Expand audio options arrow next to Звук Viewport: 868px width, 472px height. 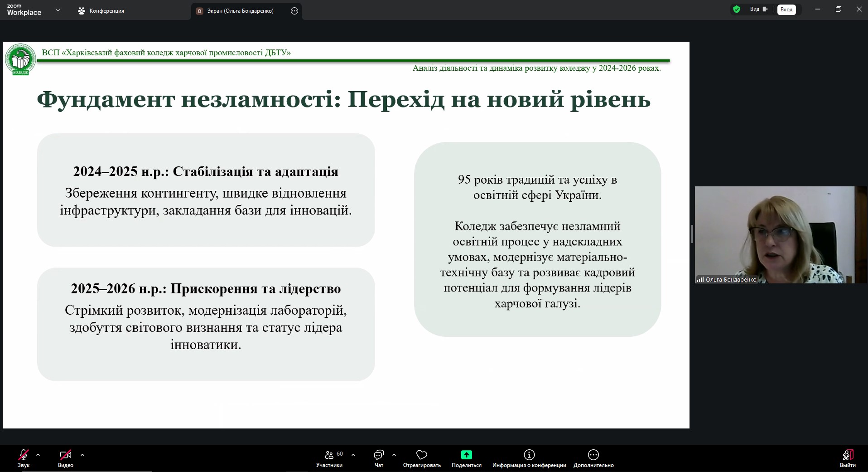[x=38, y=455]
